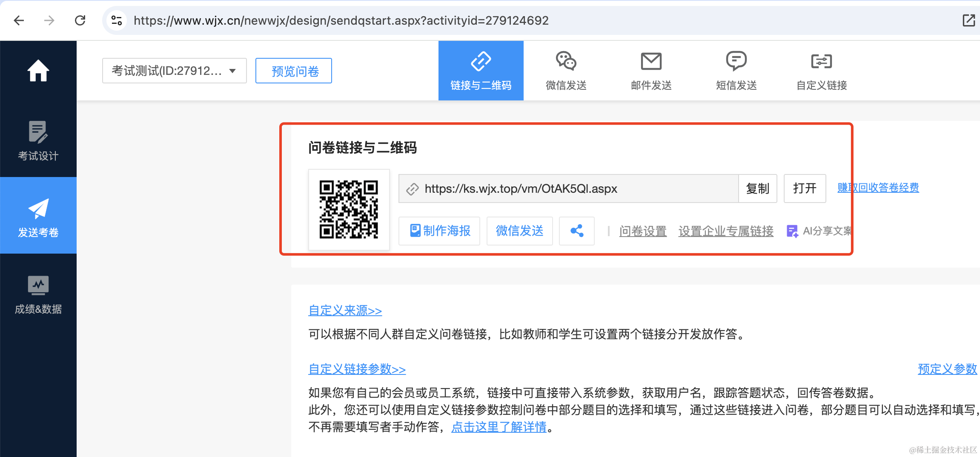Click the open in new window icon
Image resolution: width=980 pixels, height=457 pixels.
pyautogui.click(x=969, y=20)
